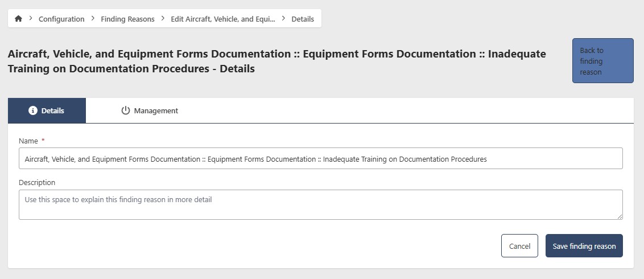Go to home via breadcrumb house icon
644x279 pixels.
tap(18, 19)
